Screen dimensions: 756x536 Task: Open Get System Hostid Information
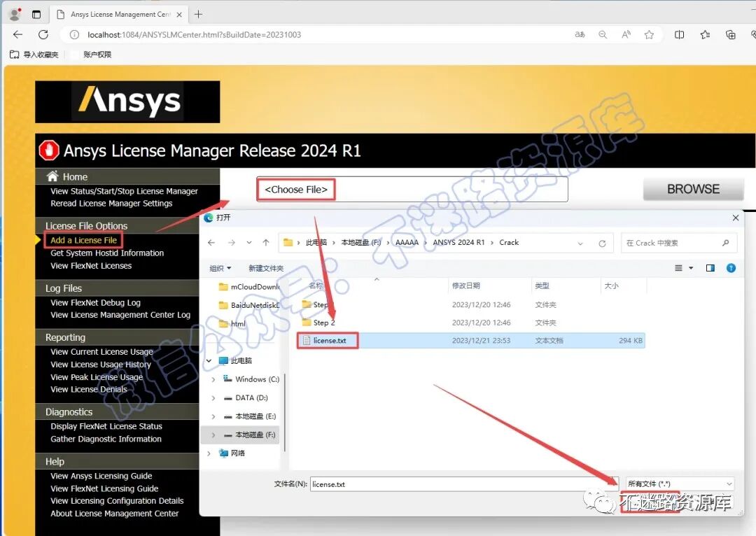pyautogui.click(x=107, y=253)
